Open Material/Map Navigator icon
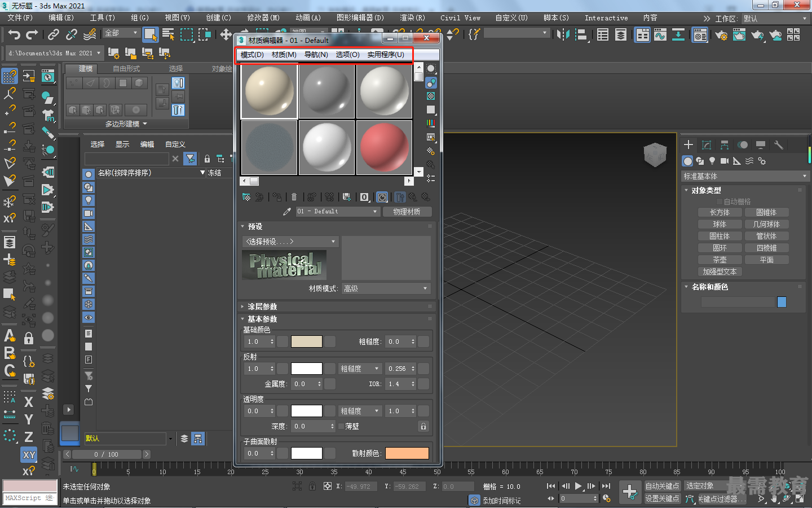This screenshot has width=812, height=508. click(x=431, y=178)
